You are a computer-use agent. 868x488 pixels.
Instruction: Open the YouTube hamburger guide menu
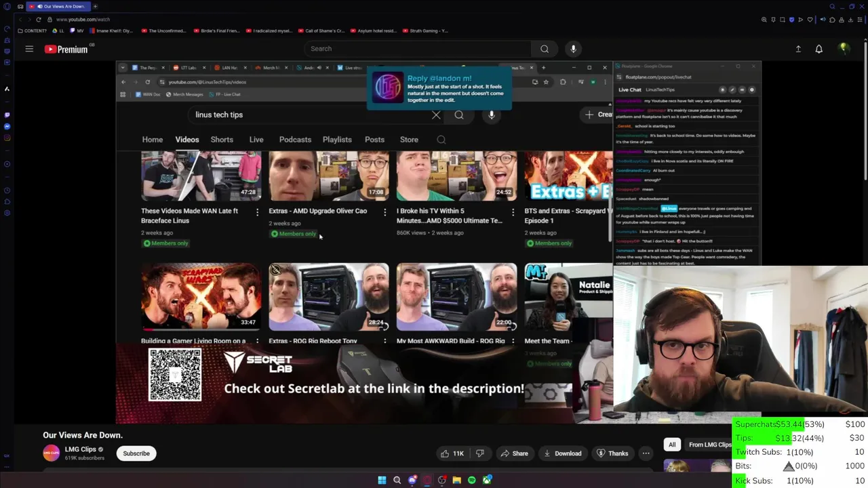[x=29, y=49]
